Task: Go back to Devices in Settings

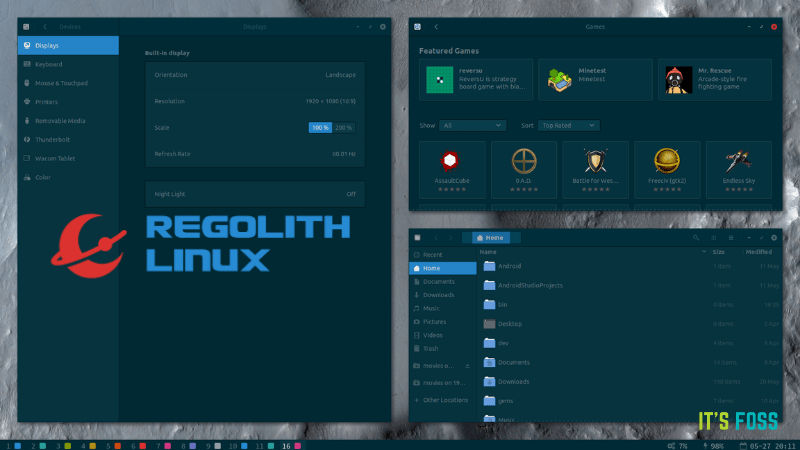Action: click(x=45, y=27)
